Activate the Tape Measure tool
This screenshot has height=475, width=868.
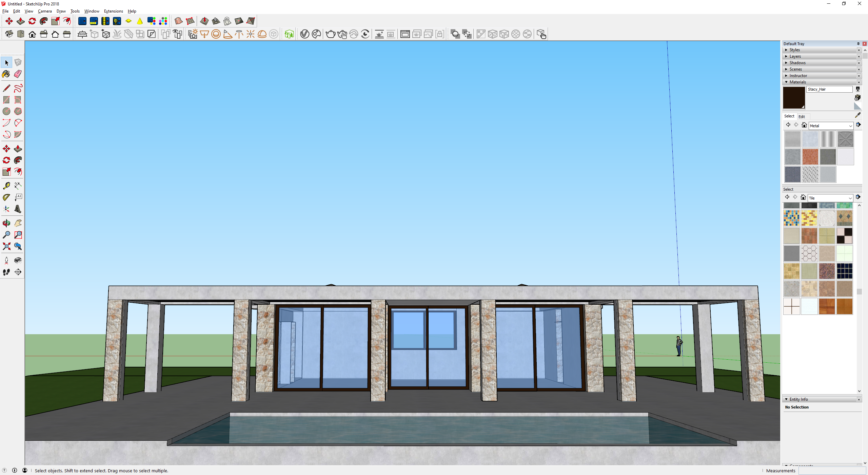6,186
